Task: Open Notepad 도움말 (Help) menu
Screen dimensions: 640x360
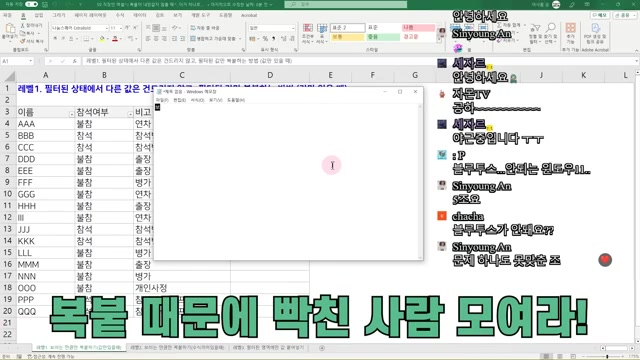Action: pos(236,100)
